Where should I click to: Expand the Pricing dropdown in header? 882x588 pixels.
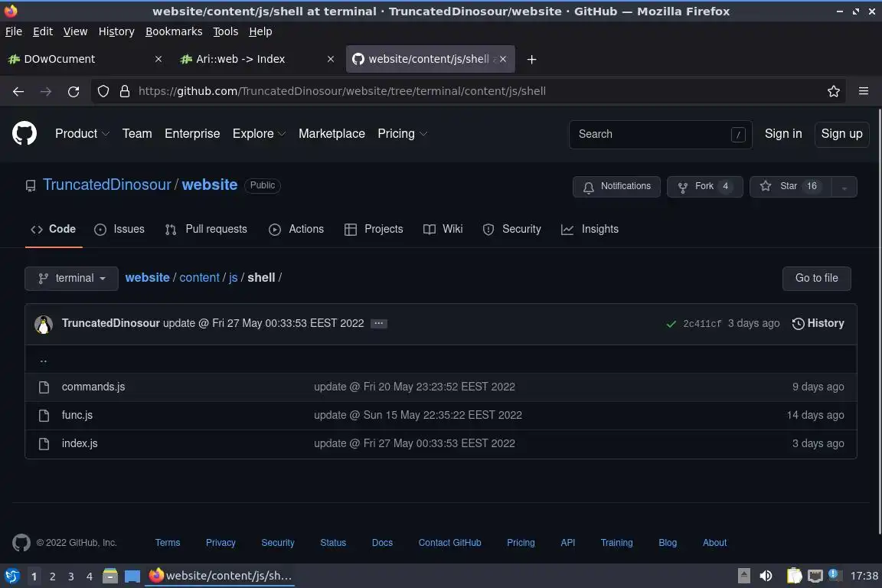pyautogui.click(x=402, y=134)
